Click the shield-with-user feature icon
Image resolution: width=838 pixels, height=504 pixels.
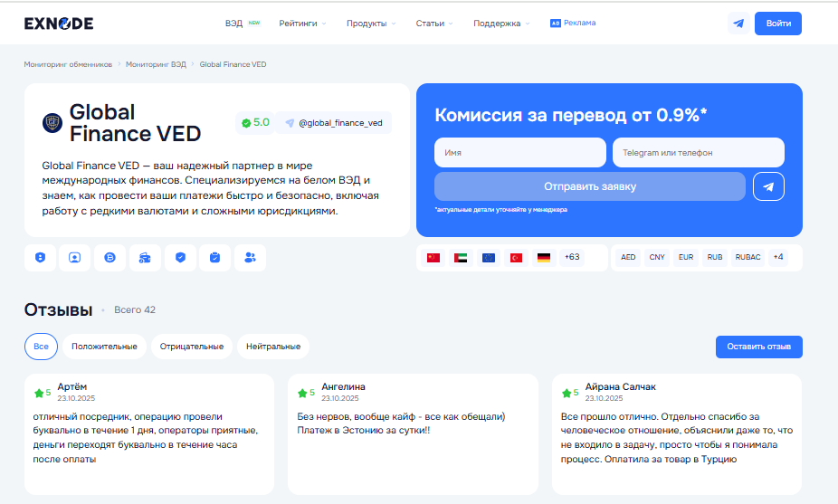click(x=40, y=258)
